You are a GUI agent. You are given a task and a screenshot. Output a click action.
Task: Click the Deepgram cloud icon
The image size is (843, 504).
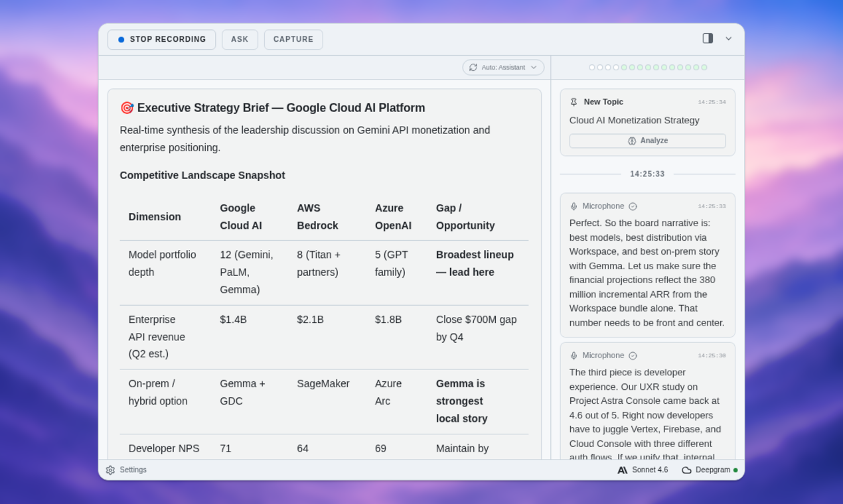pyautogui.click(x=686, y=470)
